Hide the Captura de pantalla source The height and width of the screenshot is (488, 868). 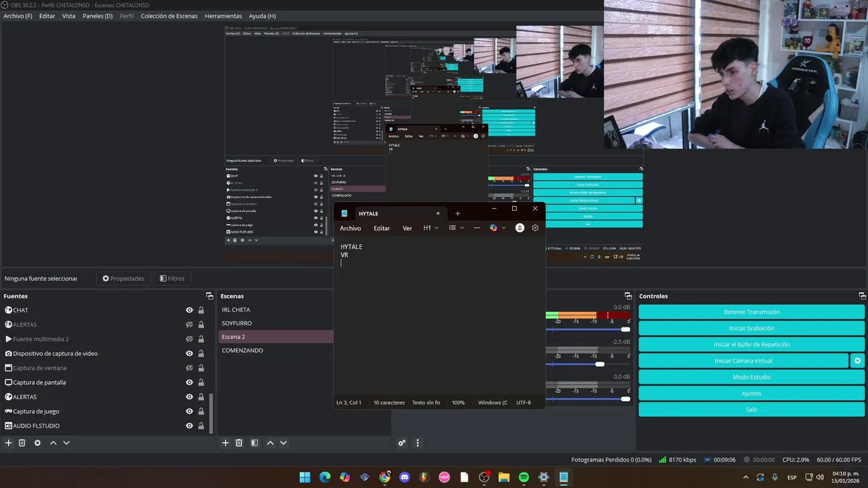189,382
